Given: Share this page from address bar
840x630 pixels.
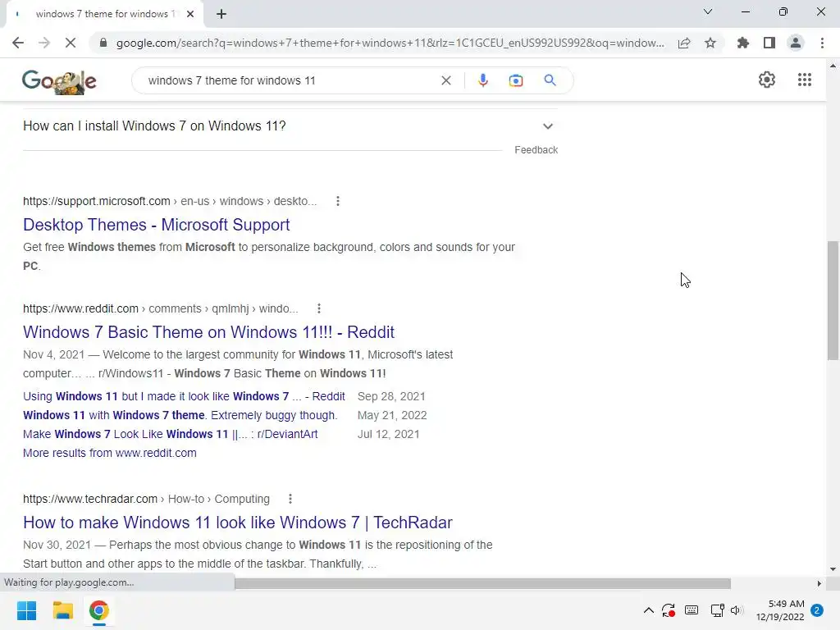Looking at the screenshot, I should 684,43.
